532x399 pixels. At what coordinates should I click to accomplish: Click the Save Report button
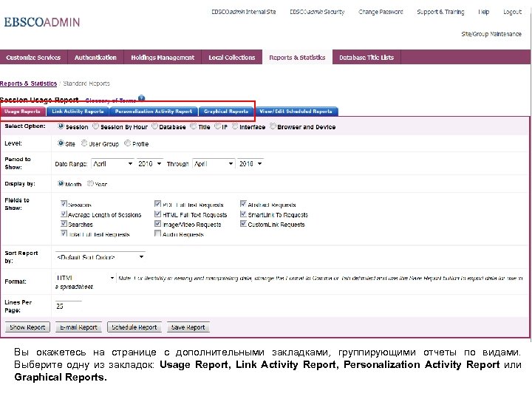coord(188,327)
